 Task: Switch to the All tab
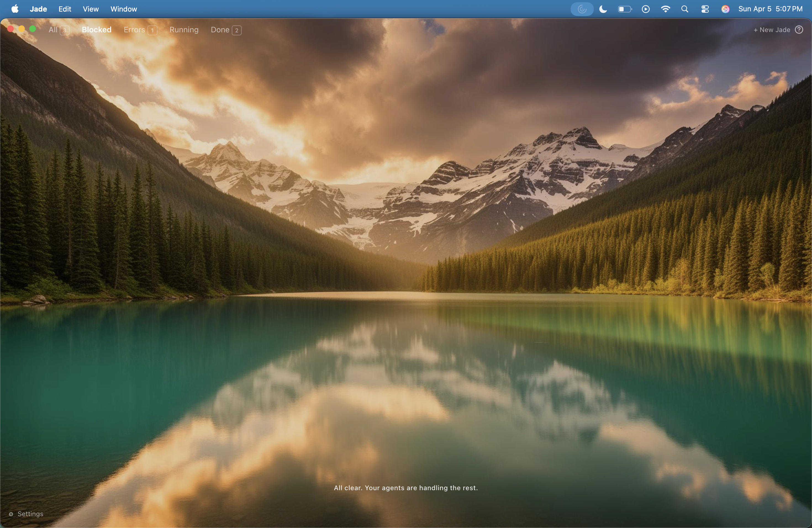(58, 30)
